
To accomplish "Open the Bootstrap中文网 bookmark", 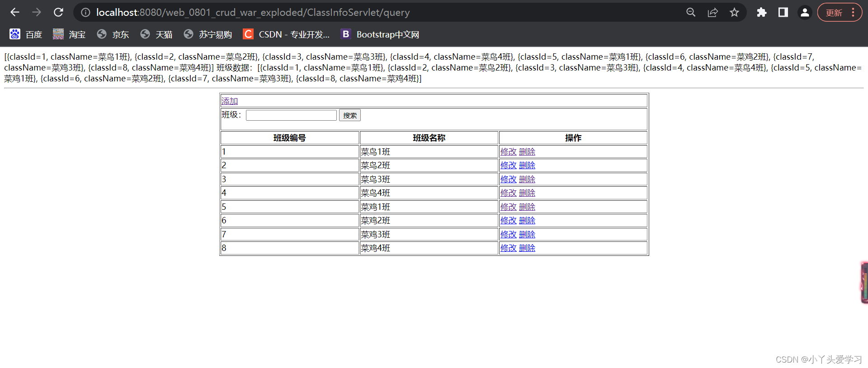I will [x=380, y=34].
